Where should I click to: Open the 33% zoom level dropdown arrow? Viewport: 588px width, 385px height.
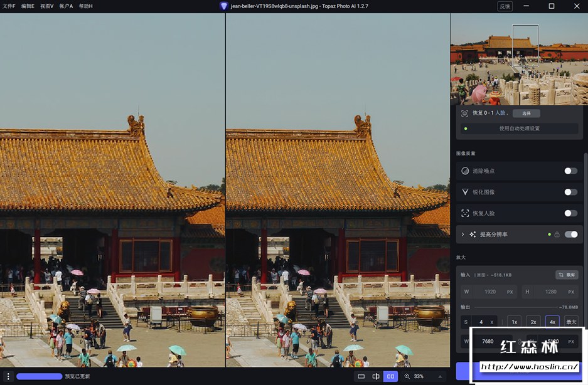[x=440, y=376]
